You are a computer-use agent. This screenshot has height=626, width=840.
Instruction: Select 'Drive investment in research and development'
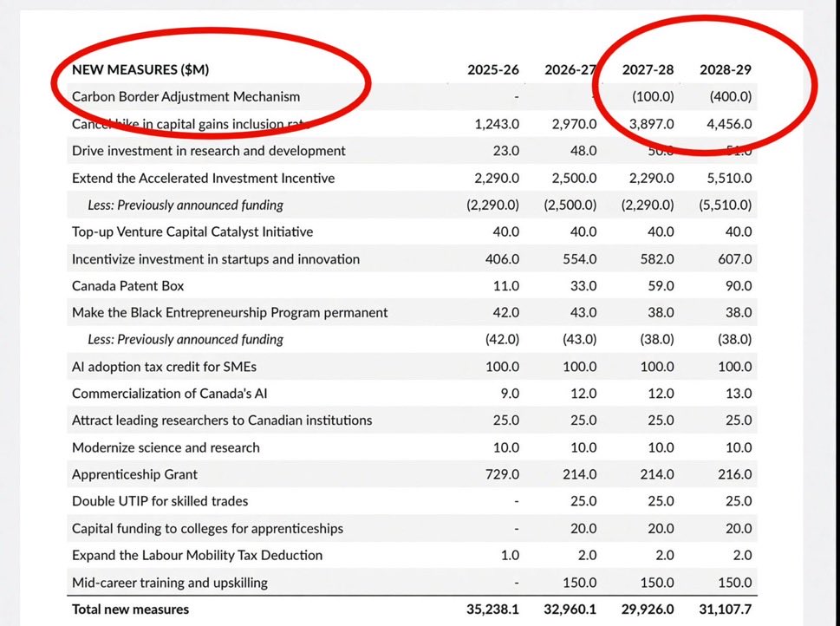[x=208, y=151]
